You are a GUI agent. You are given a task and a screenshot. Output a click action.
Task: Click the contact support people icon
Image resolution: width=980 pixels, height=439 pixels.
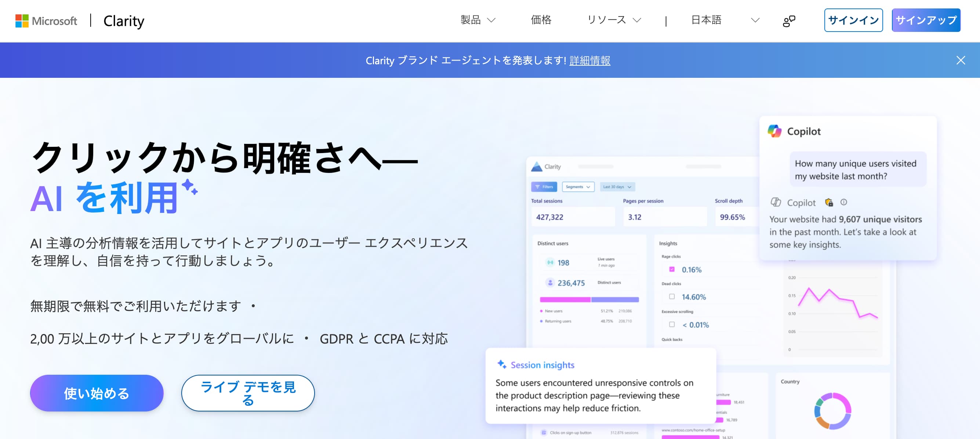click(789, 21)
